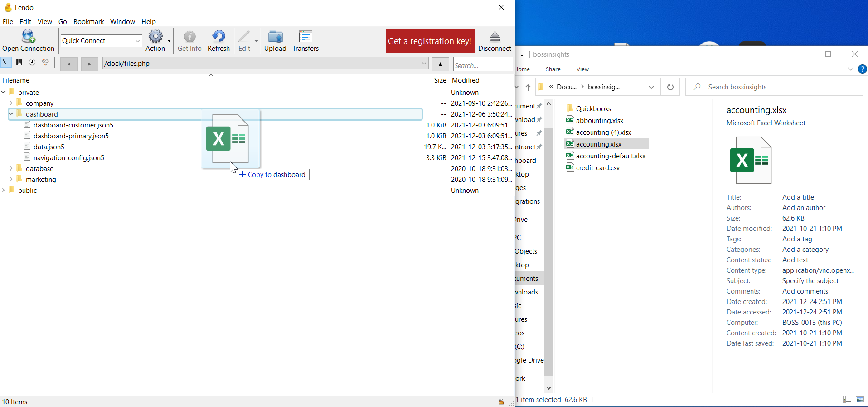Click Search bossinsights field
Screen dimensions: 868x407
pos(774,87)
